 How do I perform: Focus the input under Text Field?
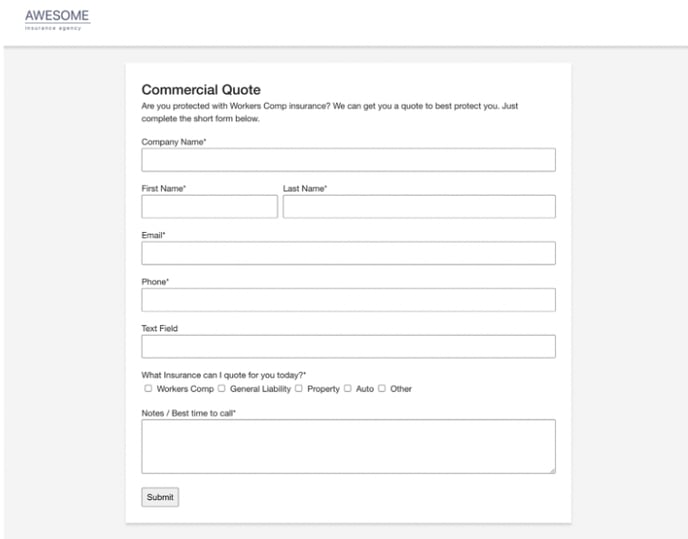pyautogui.click(x=348, y=346)
